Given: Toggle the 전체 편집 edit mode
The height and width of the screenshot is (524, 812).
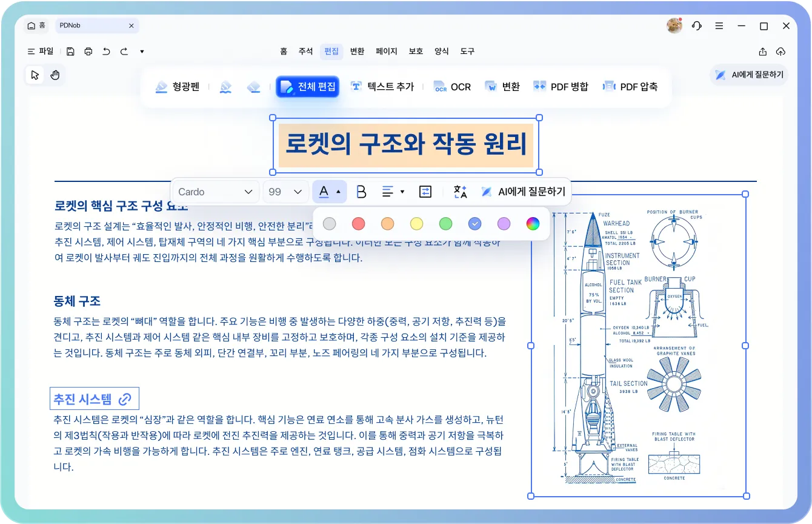Looking at the screenshot, I should 307,87.
